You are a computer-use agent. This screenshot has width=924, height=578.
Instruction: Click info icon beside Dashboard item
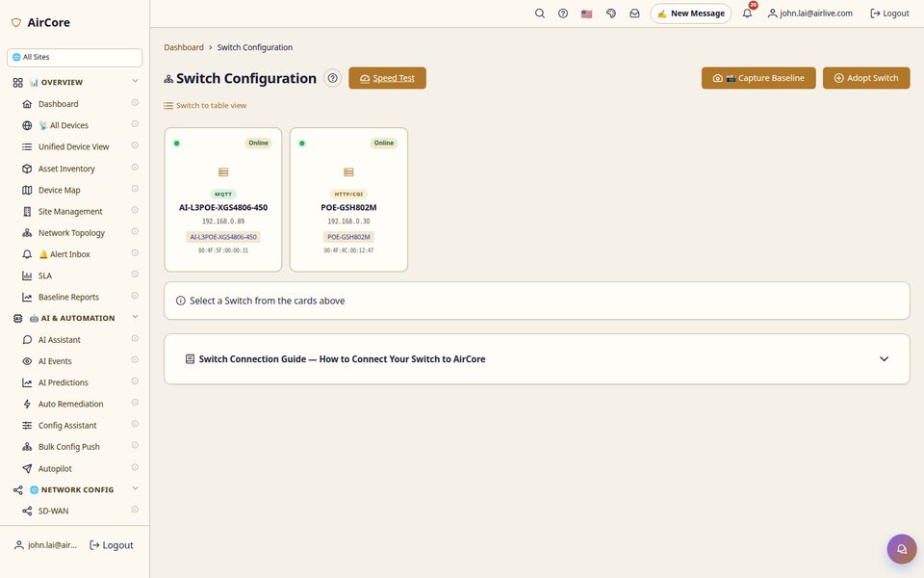pos(135,103)
